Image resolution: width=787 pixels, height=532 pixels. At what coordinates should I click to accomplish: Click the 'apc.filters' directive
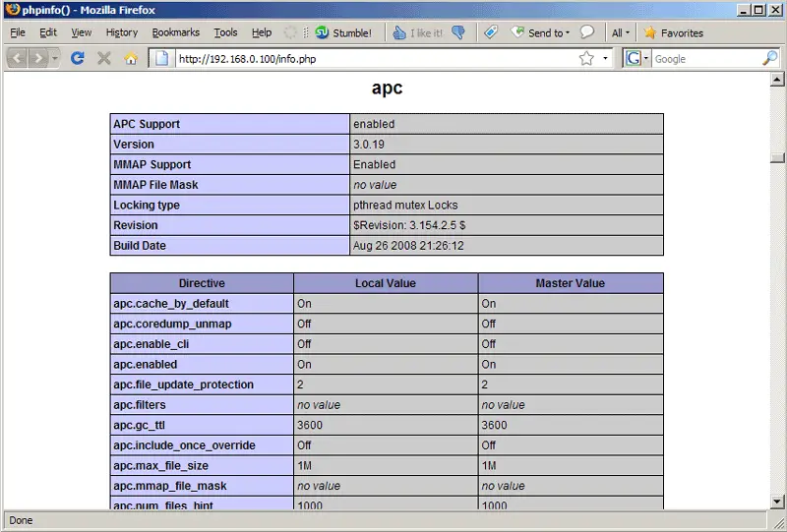coord(139,405)
